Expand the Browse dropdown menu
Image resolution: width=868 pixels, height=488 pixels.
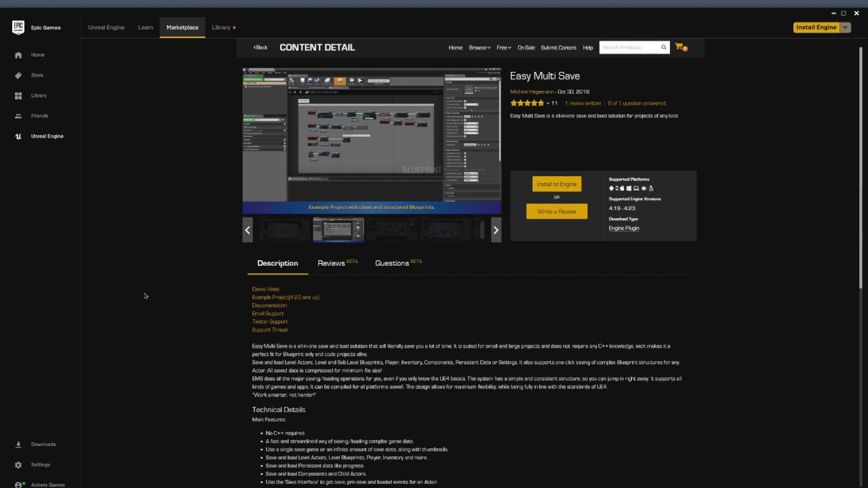[479, 47]
